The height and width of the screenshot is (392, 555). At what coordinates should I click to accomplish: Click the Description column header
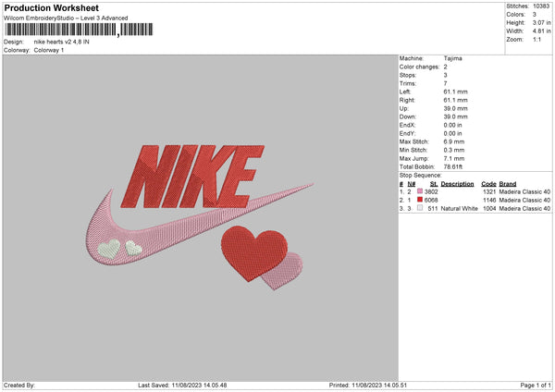(457, 183)
